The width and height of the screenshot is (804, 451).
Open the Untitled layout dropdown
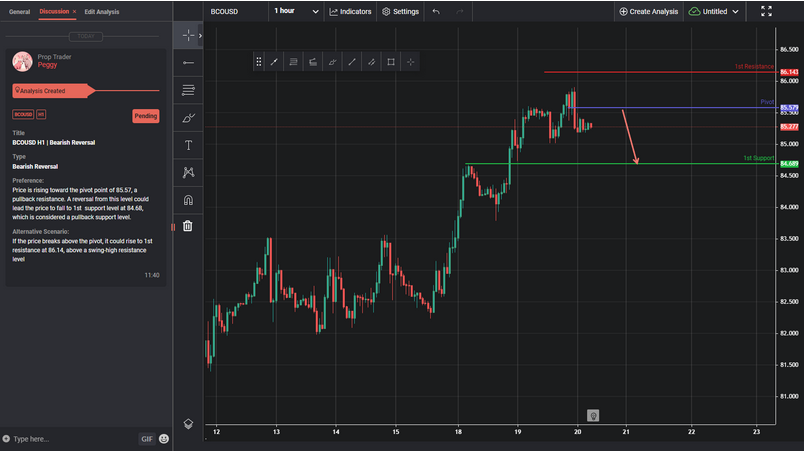tap(713, 11)
